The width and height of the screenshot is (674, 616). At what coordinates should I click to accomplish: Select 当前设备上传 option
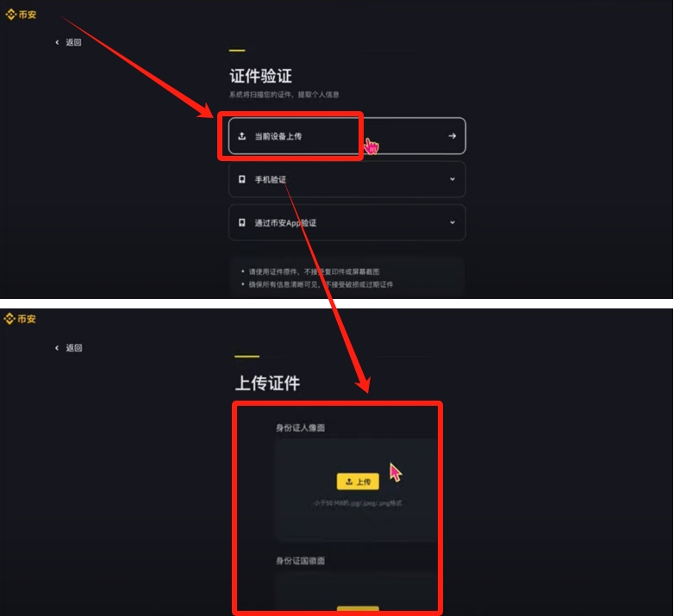click(346, 136)
